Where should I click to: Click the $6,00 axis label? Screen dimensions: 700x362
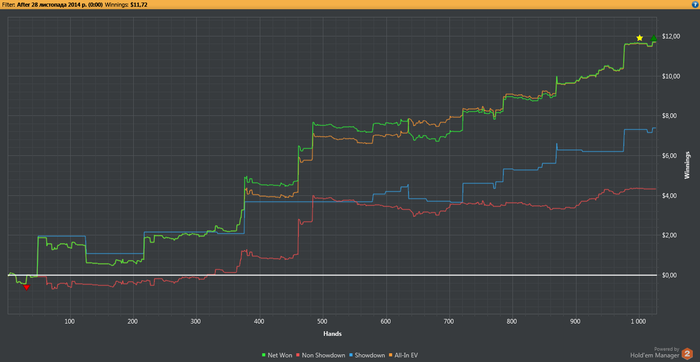(671, 155)
